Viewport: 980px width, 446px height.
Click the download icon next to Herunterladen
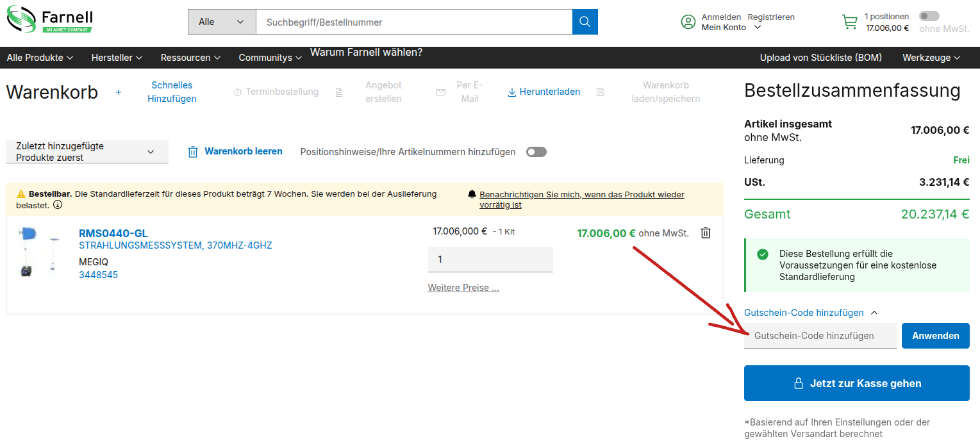pos(512,92)
